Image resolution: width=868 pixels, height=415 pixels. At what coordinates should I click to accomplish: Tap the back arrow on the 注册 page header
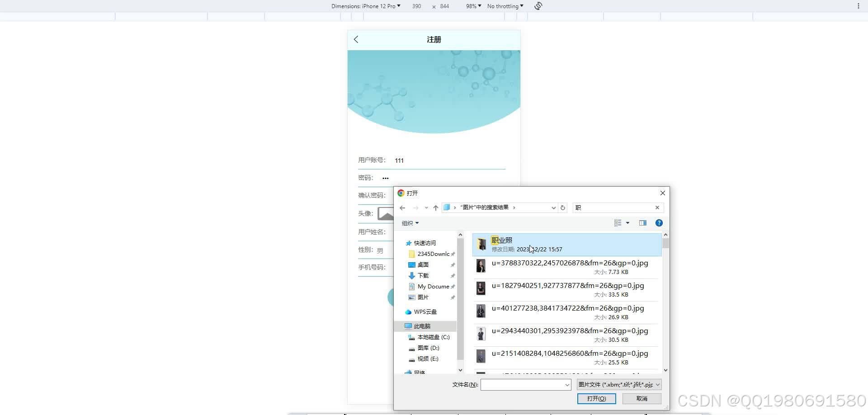[356, 39]
